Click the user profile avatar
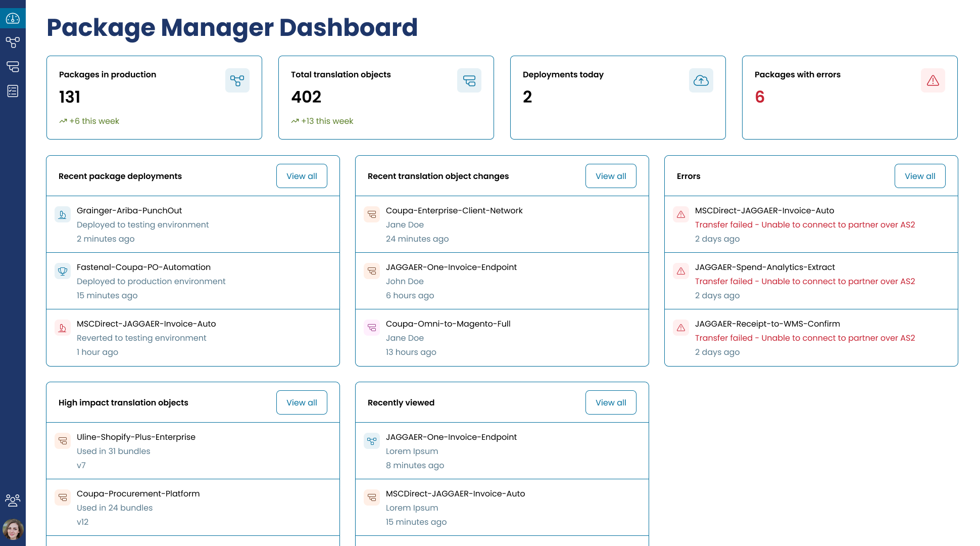Viewport: 980px width, 546px height. pyautogui.click(x=13, y=529)
